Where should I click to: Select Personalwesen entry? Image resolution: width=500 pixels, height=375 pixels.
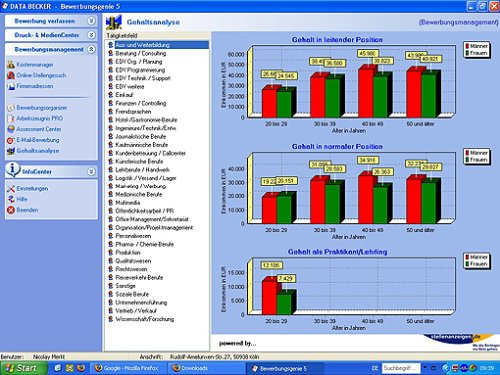[133, 236]
